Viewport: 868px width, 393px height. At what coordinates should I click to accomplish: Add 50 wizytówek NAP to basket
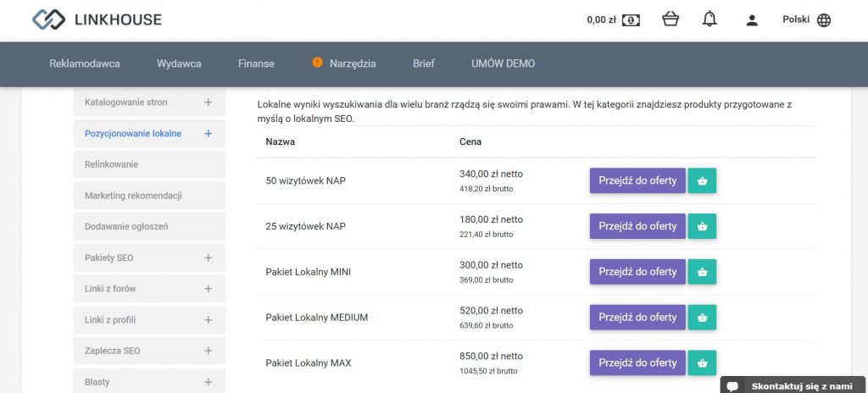703,180
